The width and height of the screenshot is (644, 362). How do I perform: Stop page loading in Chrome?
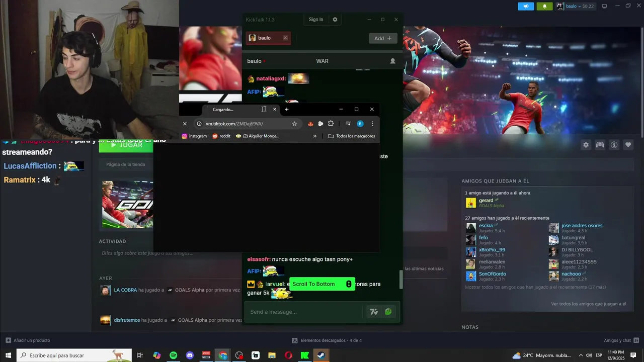click(185, 124)
